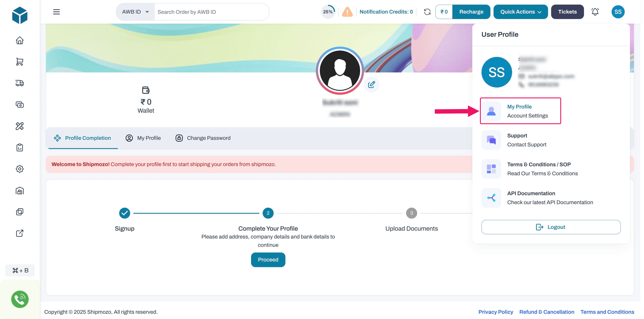Toggle the hamburger sidebar menu
The width and height of the screenshot is (644, 319).
click(x=57, y=12)
